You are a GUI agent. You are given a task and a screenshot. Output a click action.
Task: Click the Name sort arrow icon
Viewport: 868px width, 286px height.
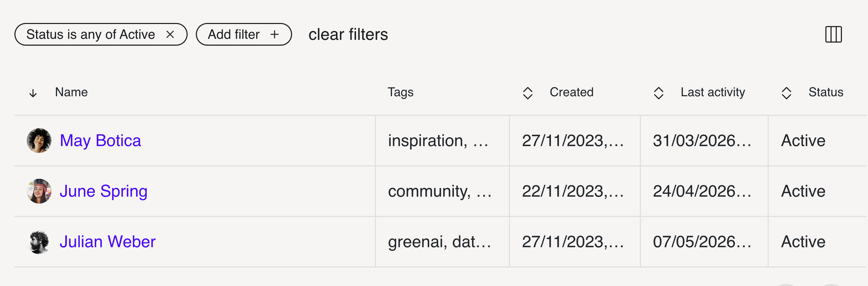[33, 93]
